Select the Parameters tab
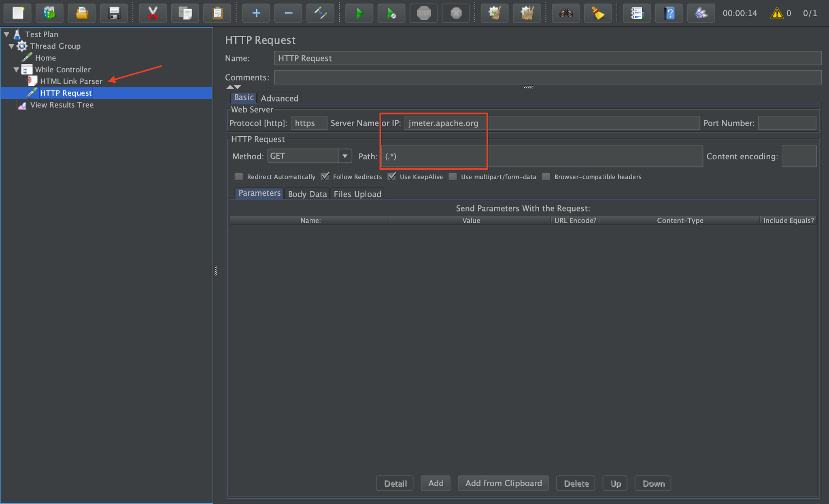Image resolution: width=829 pixels, height=504 pixels. coord(259,193)
